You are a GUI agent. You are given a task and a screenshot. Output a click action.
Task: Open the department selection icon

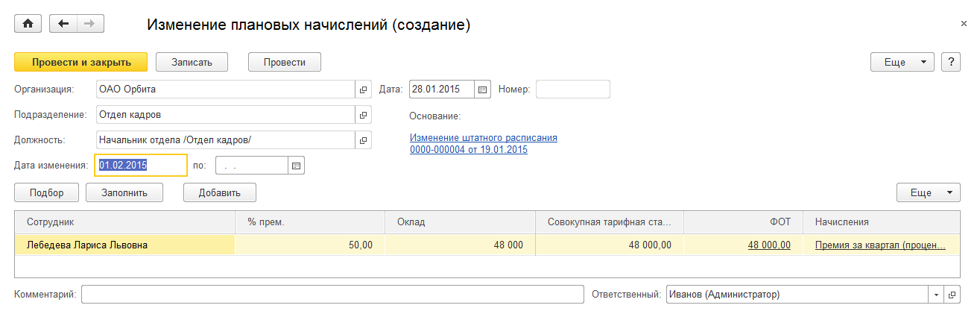(x=363, y=116)
